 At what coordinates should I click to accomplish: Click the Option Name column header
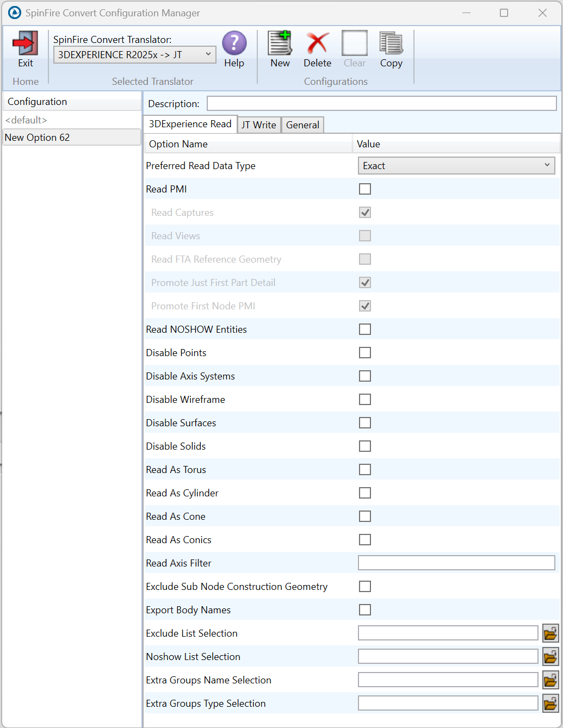248,144
